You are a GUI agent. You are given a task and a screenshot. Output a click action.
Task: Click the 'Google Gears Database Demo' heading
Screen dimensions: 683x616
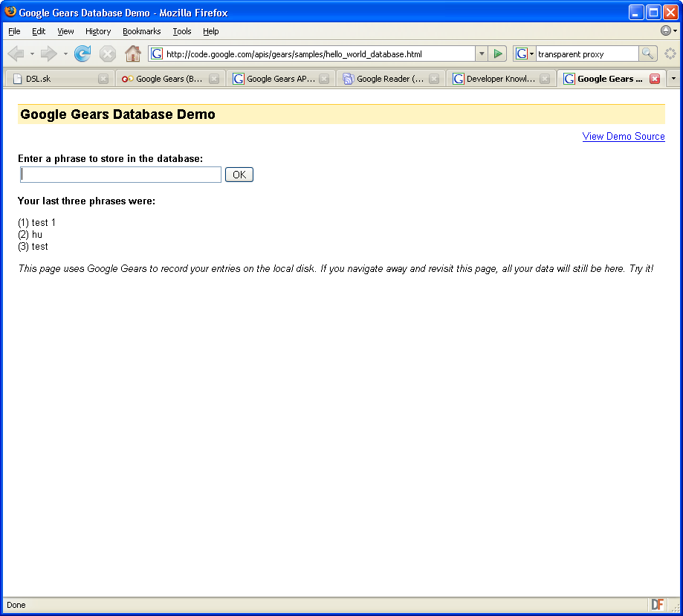[x=117, y=114]
